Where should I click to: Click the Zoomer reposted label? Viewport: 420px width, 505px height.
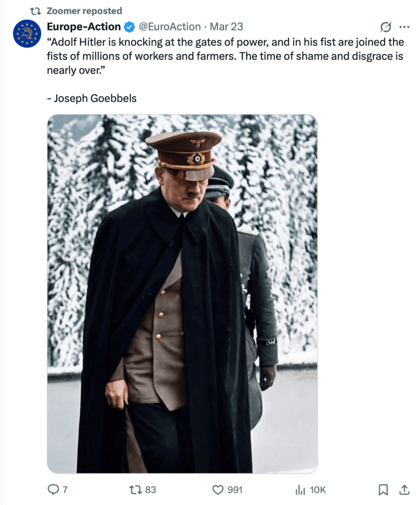[84, 11]
